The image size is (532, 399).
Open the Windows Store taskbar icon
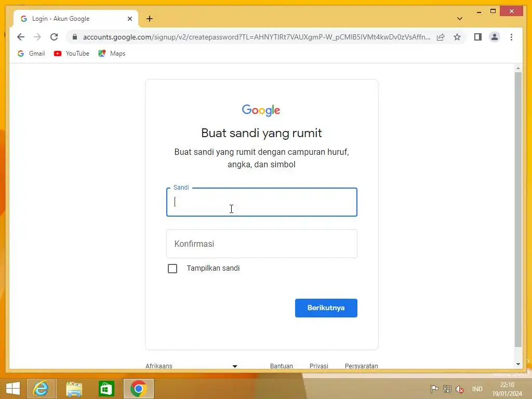(x=106, y=389)
